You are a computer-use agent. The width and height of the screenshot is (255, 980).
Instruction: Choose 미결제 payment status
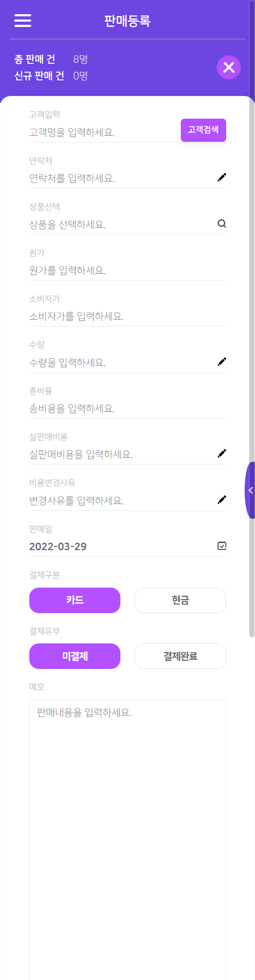point(75,656)
